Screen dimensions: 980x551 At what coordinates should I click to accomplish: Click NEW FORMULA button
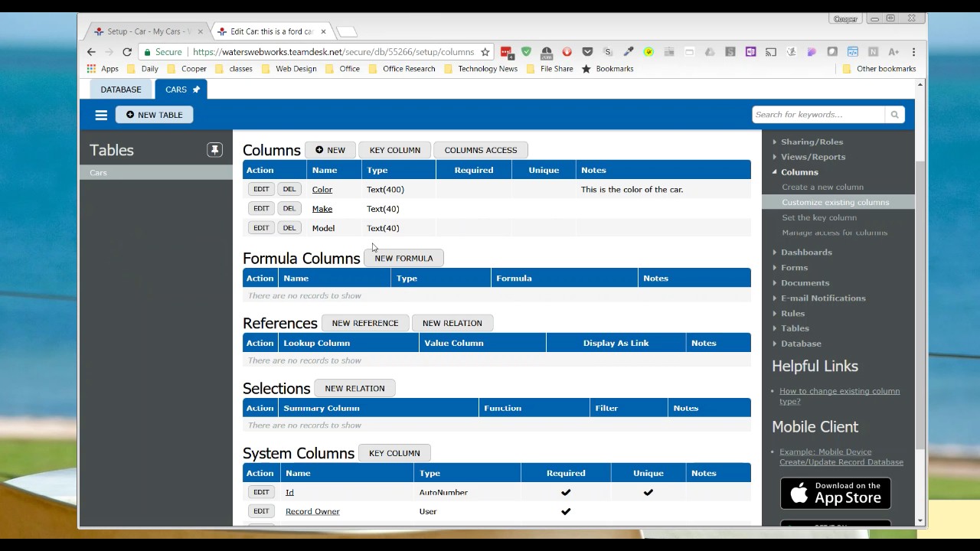coord(403,258)
